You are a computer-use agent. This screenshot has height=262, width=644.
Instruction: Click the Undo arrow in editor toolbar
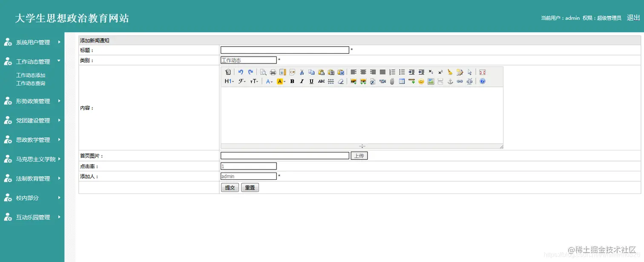241,72
